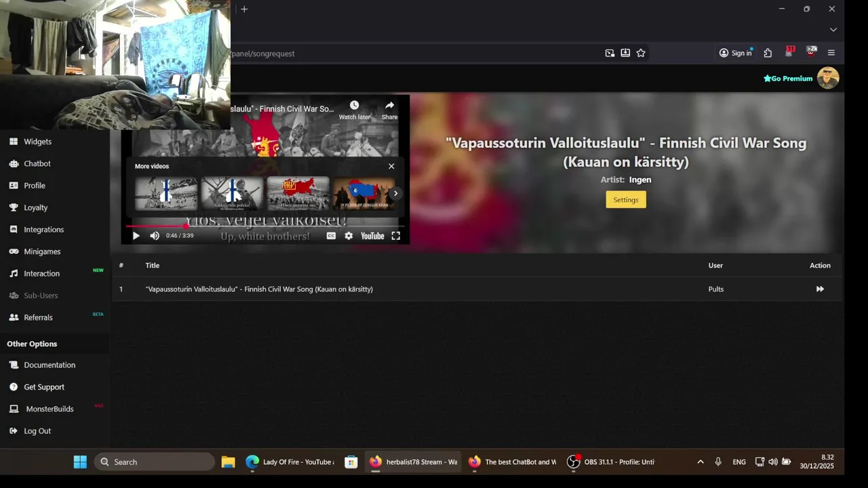
Task: Click the taskbar Search box
Action: click(x=155, y=462)
